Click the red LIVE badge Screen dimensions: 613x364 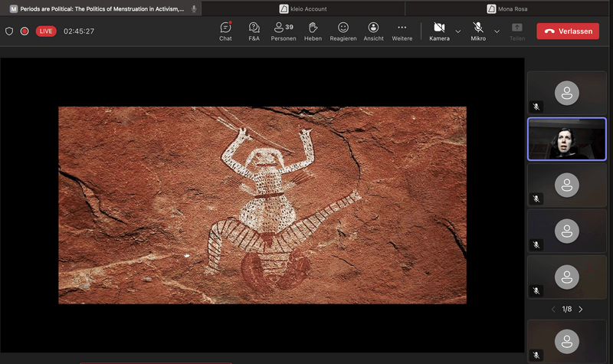[46, 31]
